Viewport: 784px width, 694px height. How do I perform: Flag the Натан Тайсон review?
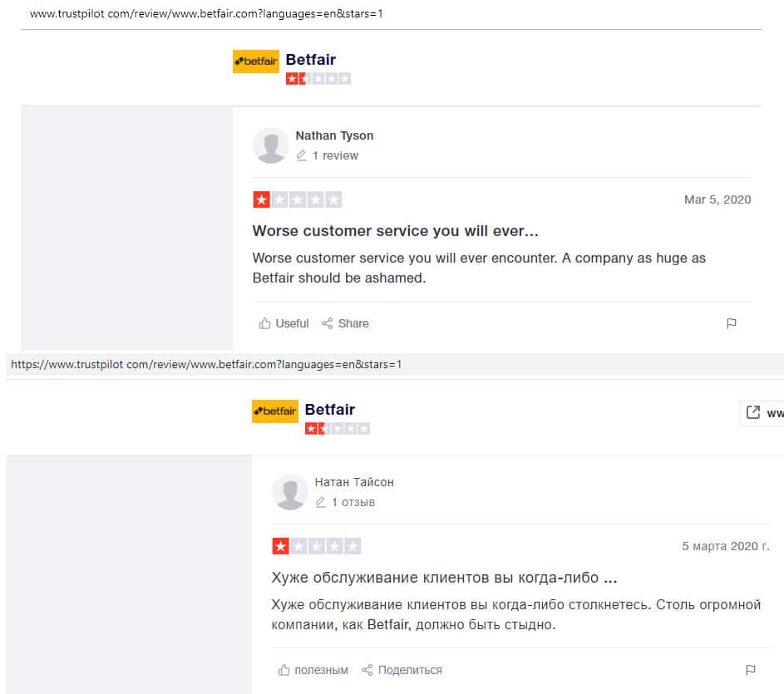751,670
